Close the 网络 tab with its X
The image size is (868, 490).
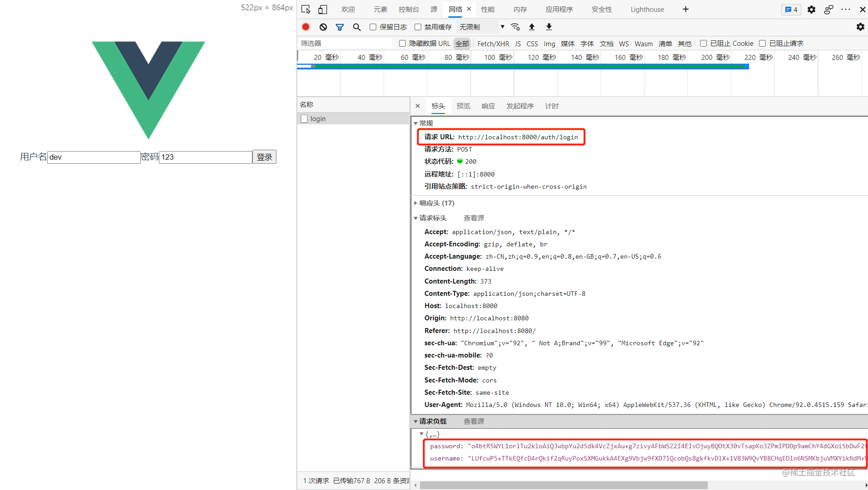coord(469,9)
